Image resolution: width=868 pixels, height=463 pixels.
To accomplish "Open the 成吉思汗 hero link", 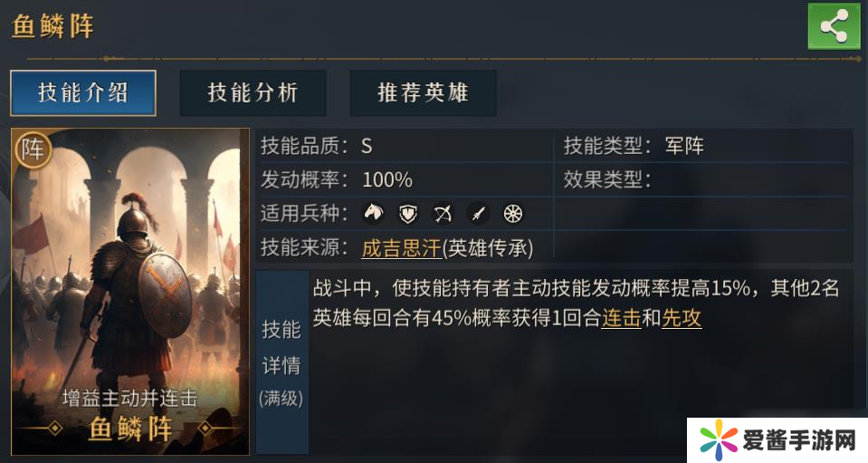I will pyautogui.click(x=397, y=246).
